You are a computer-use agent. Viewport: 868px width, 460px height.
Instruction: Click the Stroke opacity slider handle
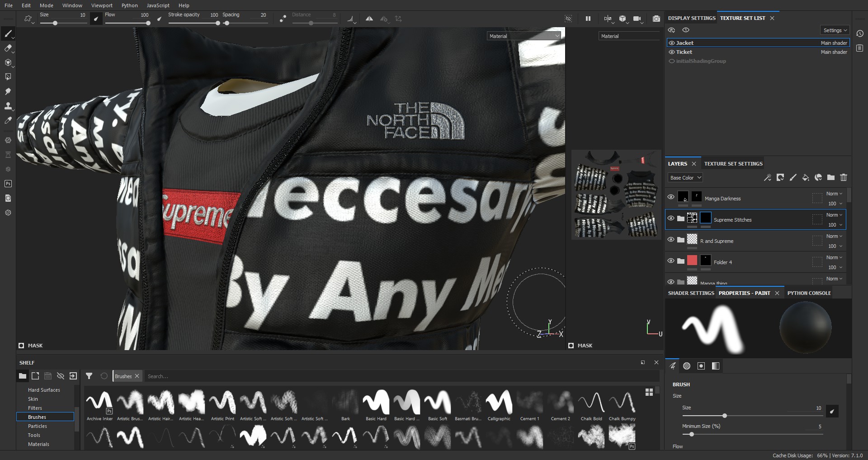pos(217,23)
